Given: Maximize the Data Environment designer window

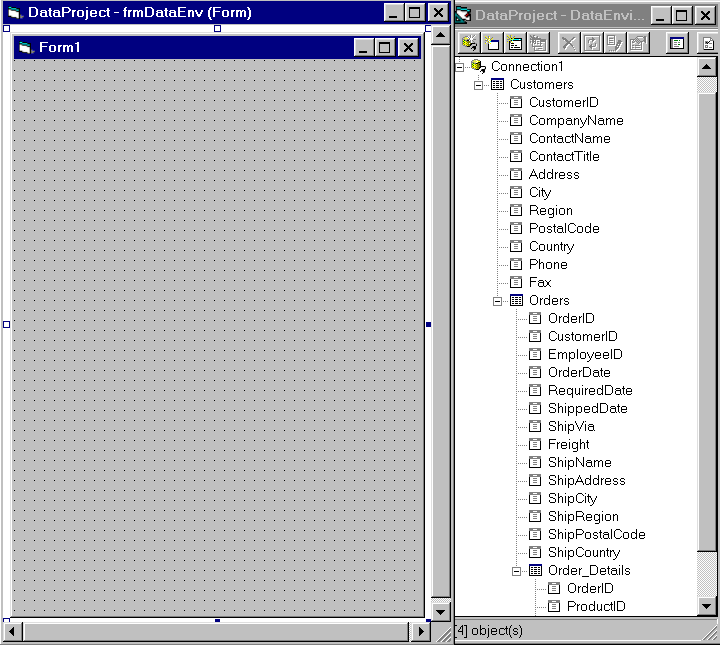Looking at the screenshot, I should [x=682, y=16].
